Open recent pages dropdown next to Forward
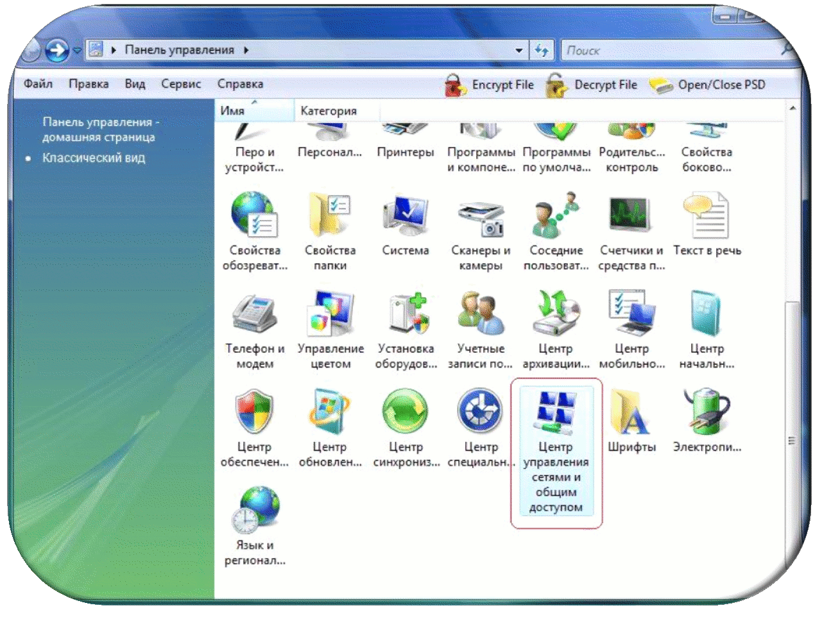Screen dimensions: 840x644 (76, 50)
